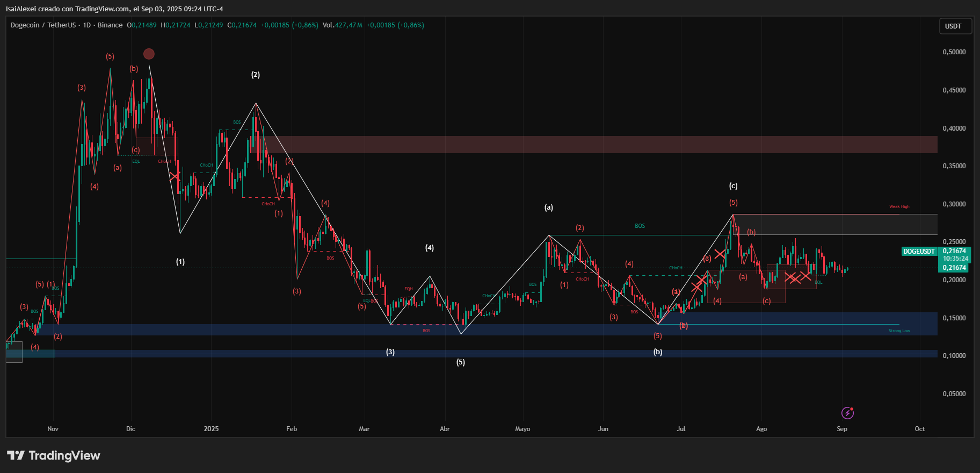Select the white (5) wave label below April low
This screenshot has height=473, width=980.
tap(461, 362)
